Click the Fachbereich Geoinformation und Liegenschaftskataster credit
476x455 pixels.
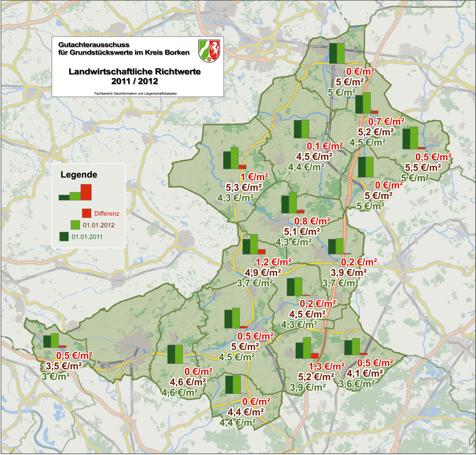point(136,93)
